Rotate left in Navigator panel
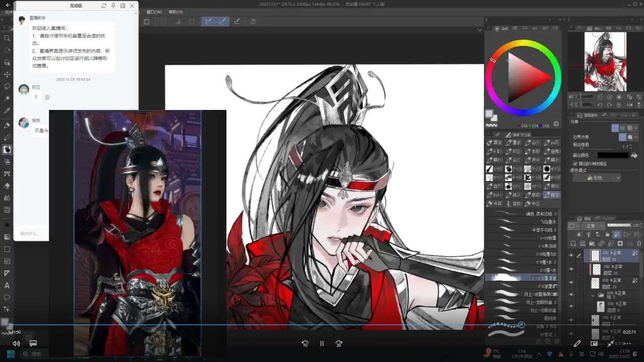644x362 pixels. click(600, 105)
